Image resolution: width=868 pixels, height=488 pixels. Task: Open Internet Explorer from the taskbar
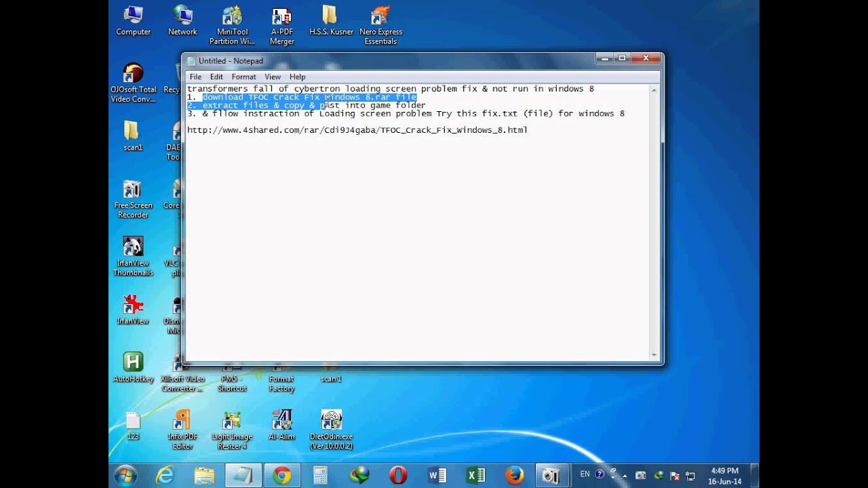tap(165, 476)
